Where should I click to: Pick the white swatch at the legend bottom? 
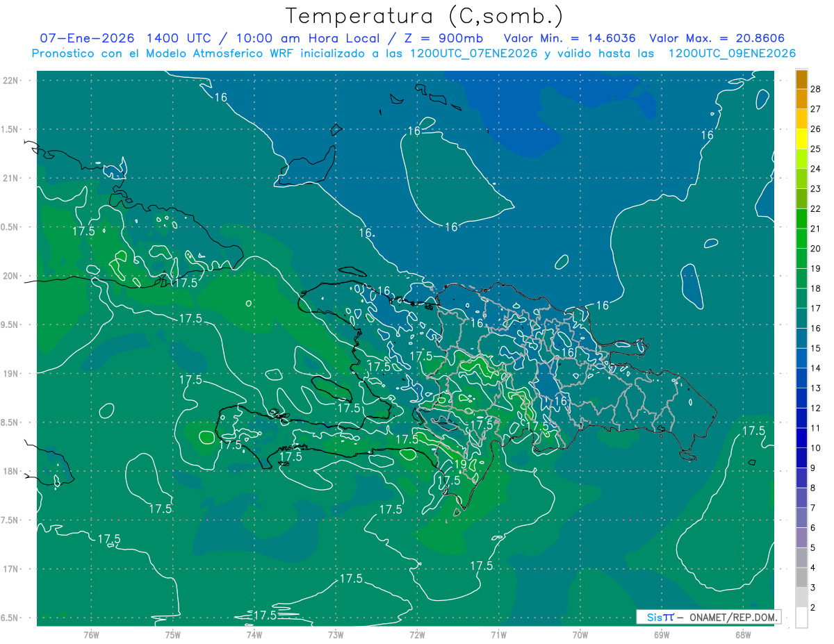pyautogui.click(x=801, y=618)
